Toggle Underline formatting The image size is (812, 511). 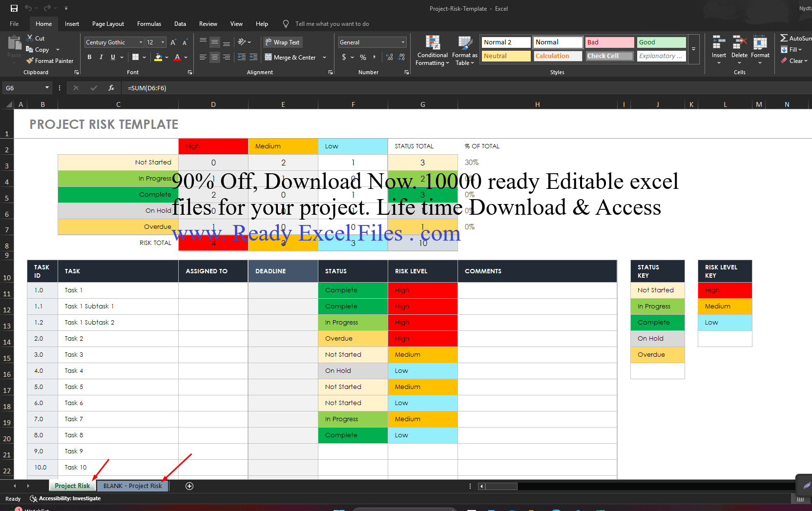pyautogui.click(x=113, y=57)
